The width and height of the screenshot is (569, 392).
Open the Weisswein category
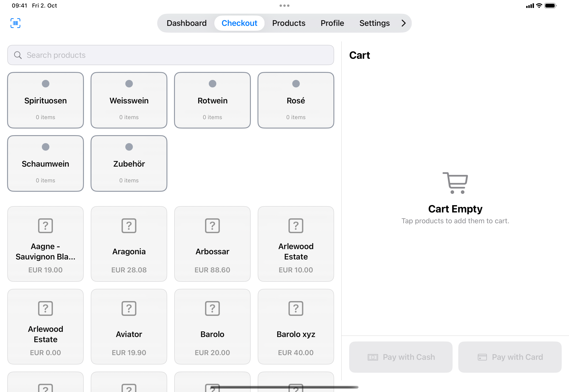[x=129, y=100]
